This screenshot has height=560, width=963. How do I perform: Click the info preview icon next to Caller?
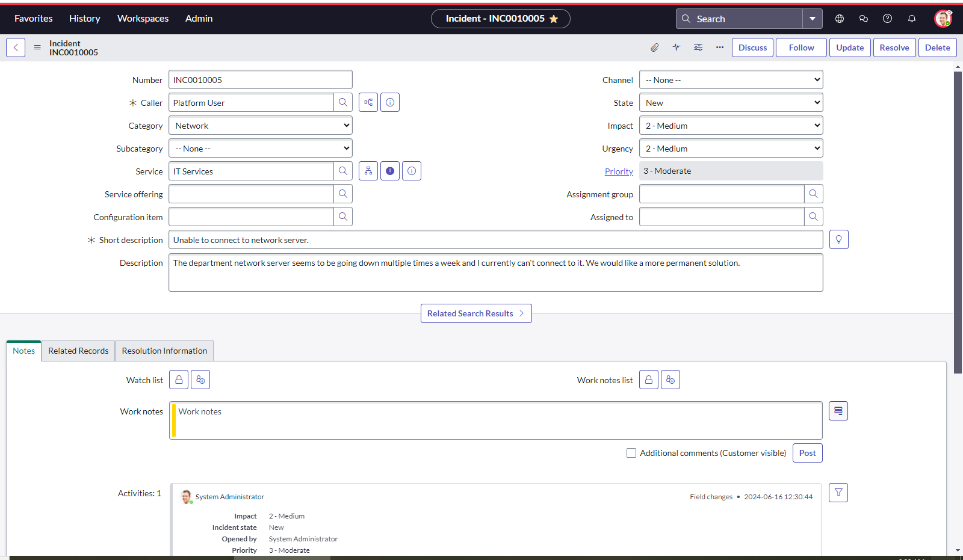tap(390, 102)
